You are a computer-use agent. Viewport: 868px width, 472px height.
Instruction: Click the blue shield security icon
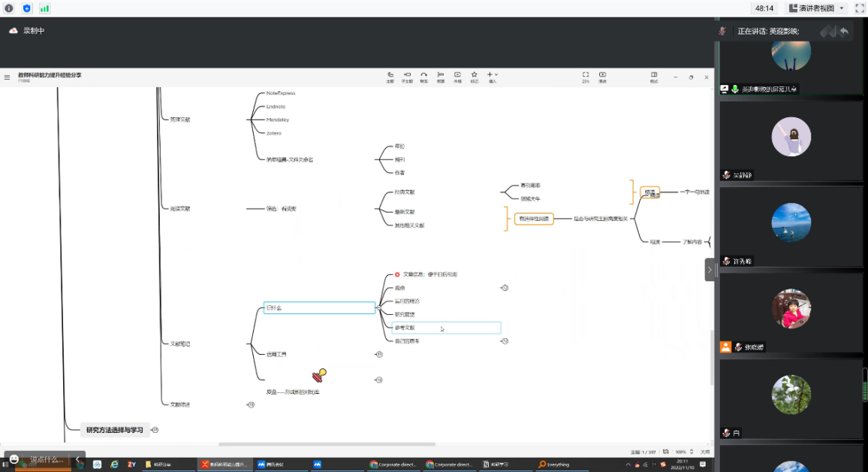(26, 8)
